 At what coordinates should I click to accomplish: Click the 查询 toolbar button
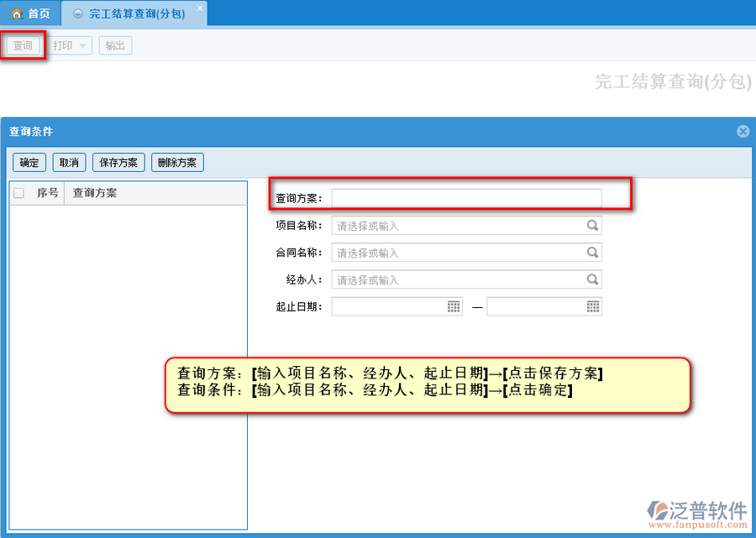pos(23,45)
